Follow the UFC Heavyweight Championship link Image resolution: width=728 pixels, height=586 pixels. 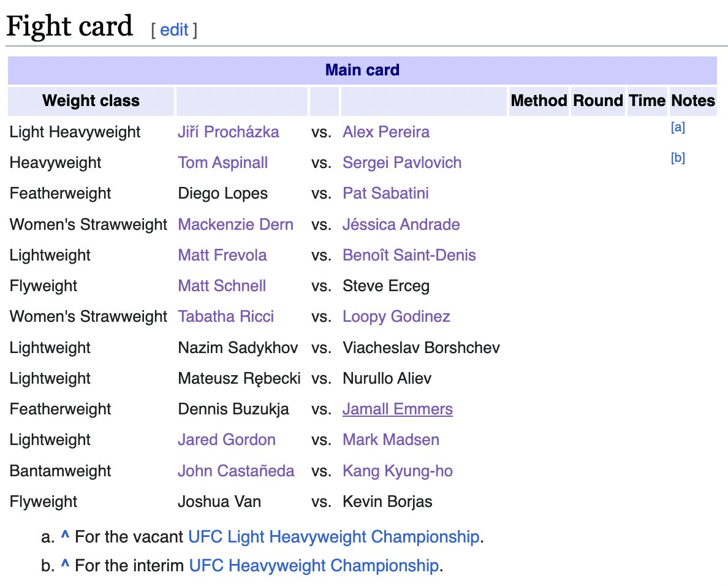point(314,565)
